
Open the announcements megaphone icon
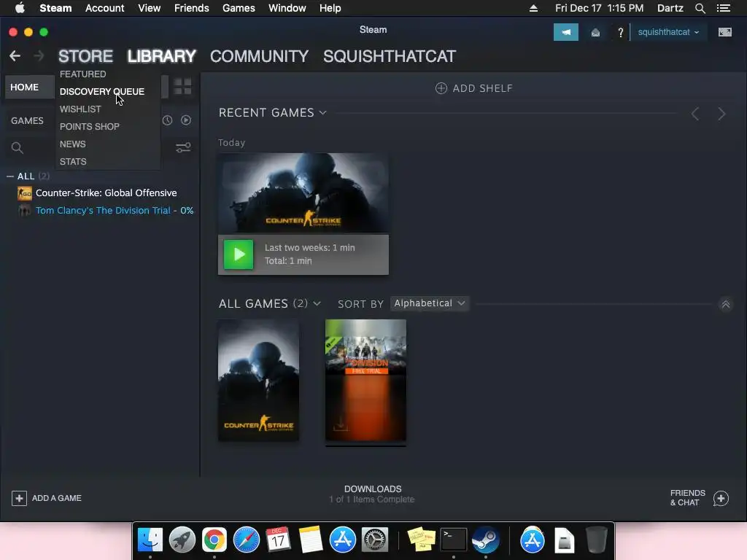[565, 32]
